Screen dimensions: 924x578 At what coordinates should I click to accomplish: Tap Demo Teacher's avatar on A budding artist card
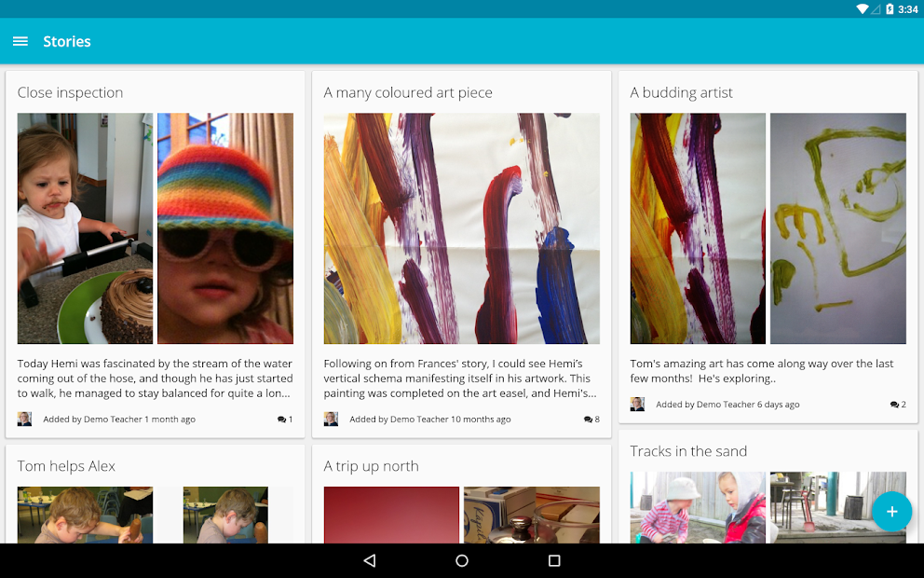click(x=637, y=404)
